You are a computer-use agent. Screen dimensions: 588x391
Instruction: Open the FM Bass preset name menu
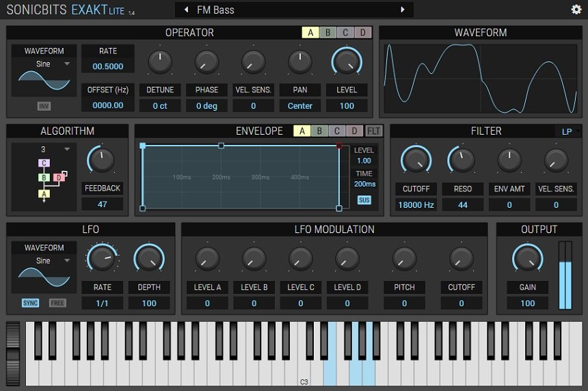tap(294, 10)
